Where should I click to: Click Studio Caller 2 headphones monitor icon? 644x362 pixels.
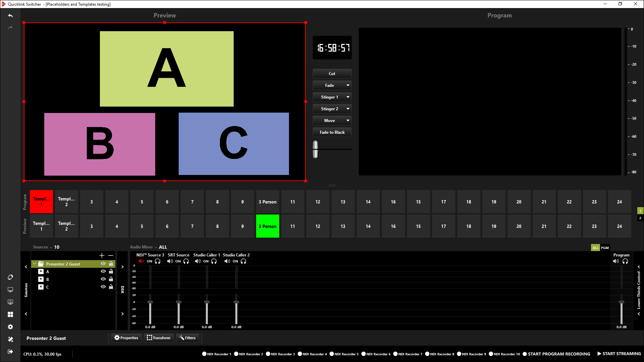pyautogui.click(x=244, y=261)
